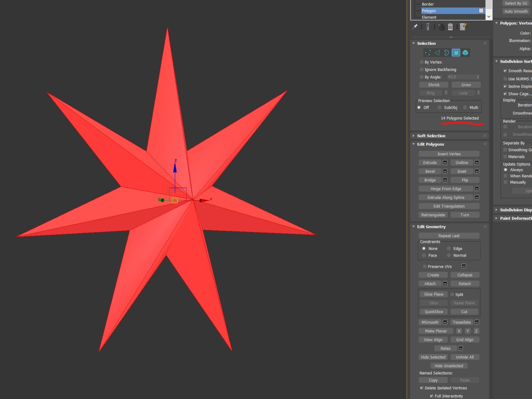The height and width of the screenshot is (399, 532).
Task: Open Bridge settings box icon
Action: coord(445,180)
